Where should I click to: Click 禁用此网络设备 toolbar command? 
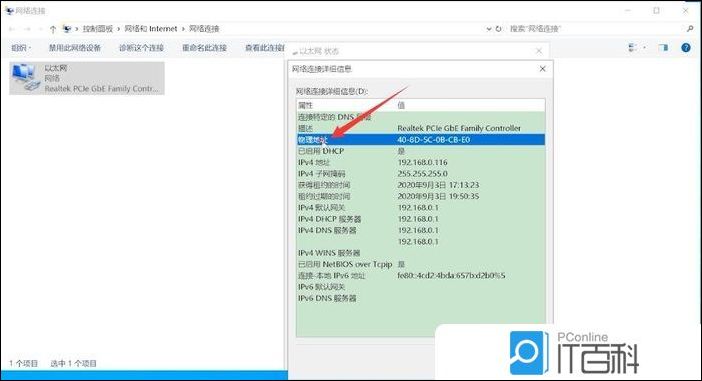click(75, 48)
